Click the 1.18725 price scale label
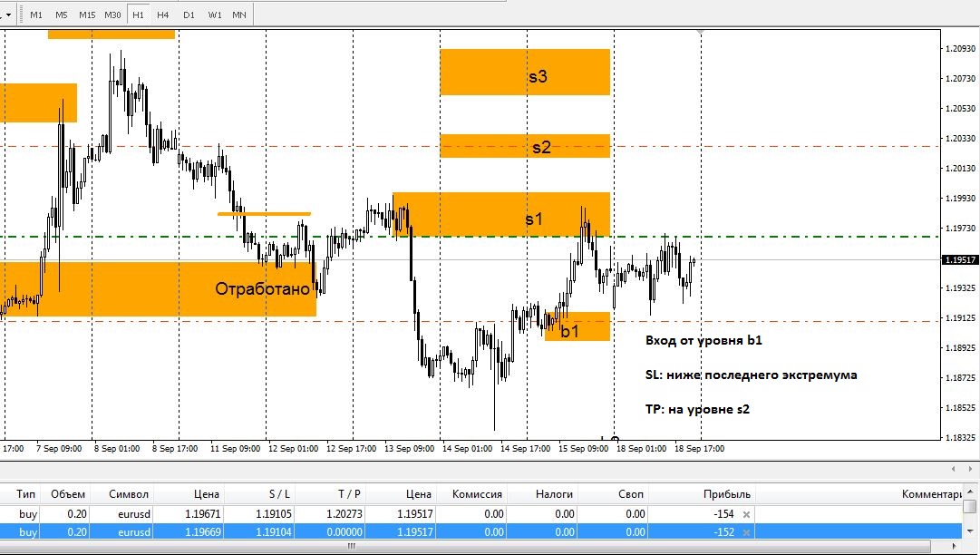The height and width of the screenshot is (555, 980). click(960, 377)
